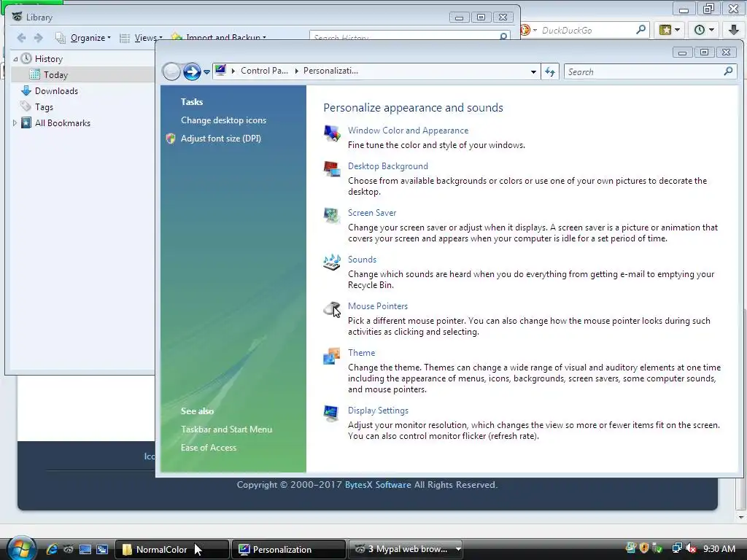Click network connection tray icon
Screen dimensions: 747x560
676,549
